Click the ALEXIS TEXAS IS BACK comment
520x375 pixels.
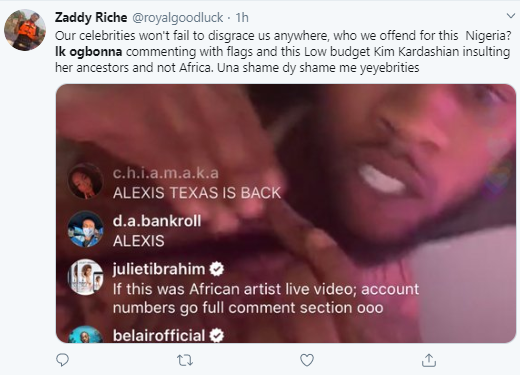197,193
